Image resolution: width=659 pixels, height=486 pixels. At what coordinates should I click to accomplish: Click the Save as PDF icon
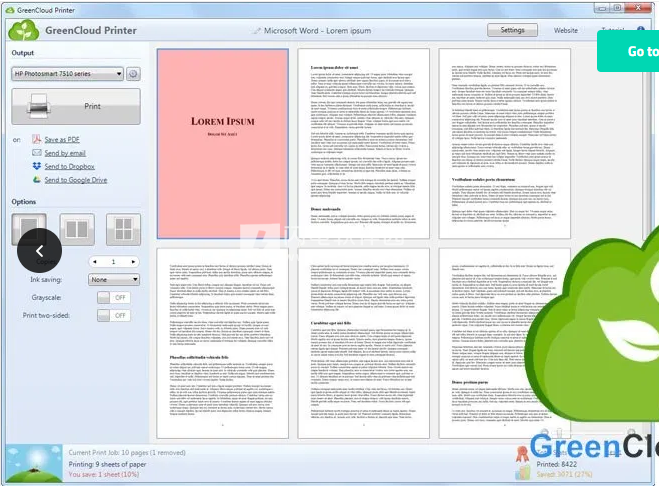click(36, 139)
